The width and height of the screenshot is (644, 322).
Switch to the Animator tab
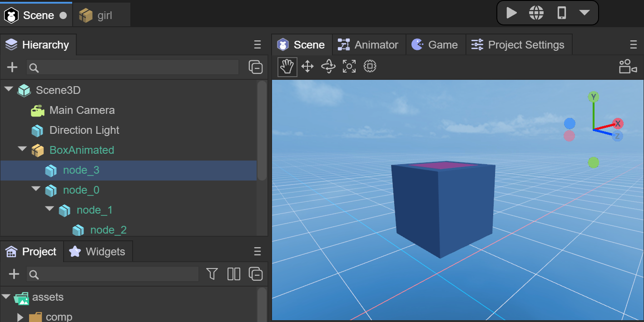tap(368, 45)
